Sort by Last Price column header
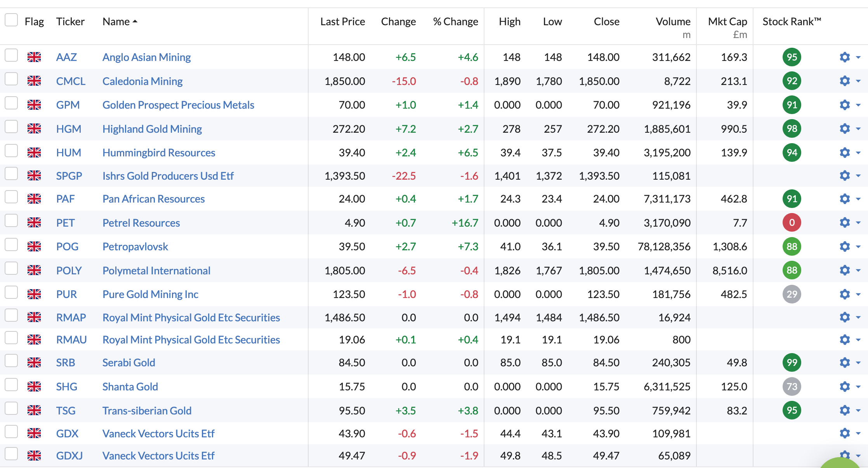The width and height of the screenshot is (868, 468). click(342, 22)
